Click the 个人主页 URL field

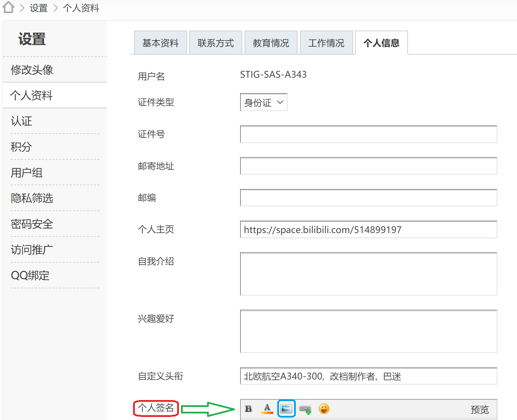(368, 229)
